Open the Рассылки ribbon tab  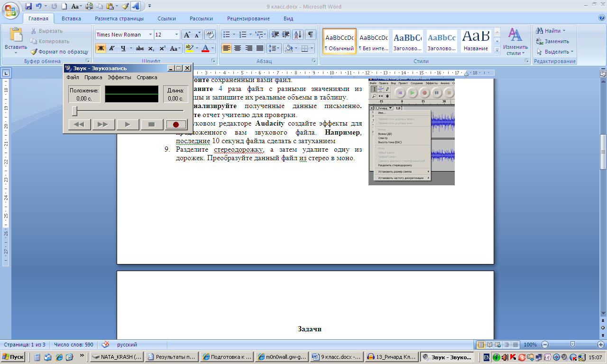click(x=201, y=19)
